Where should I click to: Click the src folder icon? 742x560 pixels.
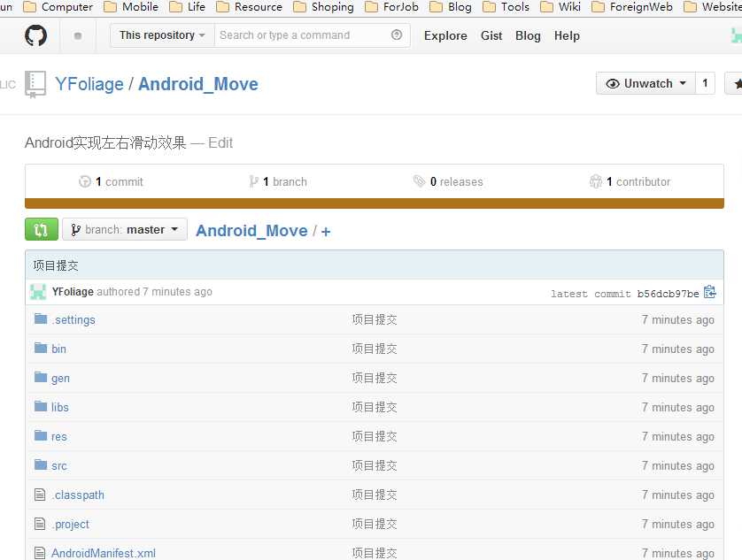coord(41,465)
